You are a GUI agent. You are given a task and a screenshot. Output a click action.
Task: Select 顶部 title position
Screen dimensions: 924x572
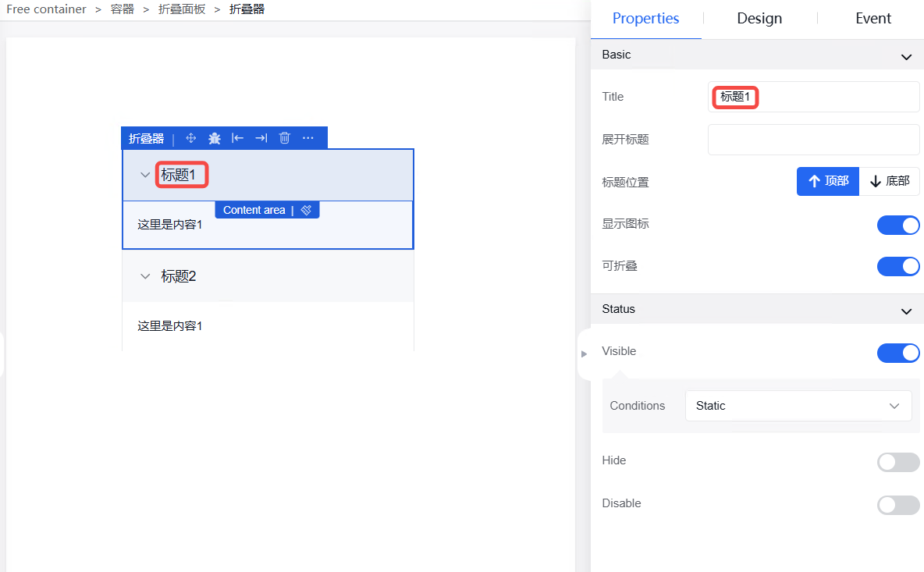point(828,182)
